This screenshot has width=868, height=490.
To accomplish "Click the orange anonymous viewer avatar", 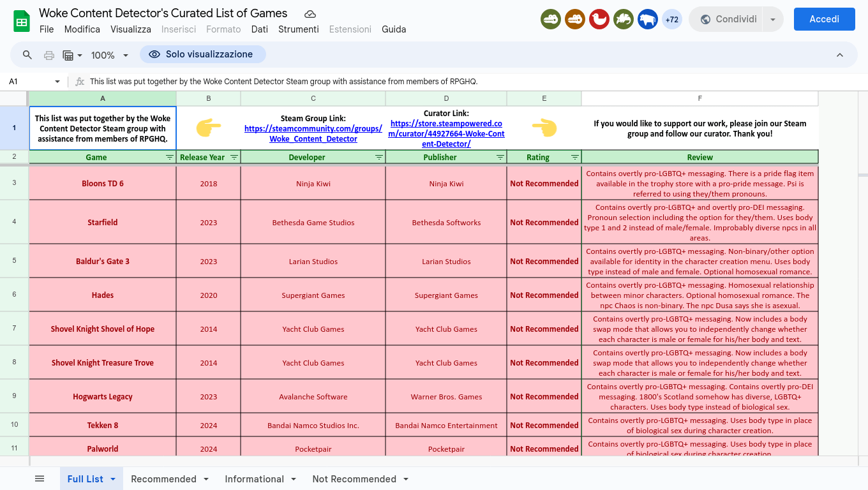I will click(575, 19).
